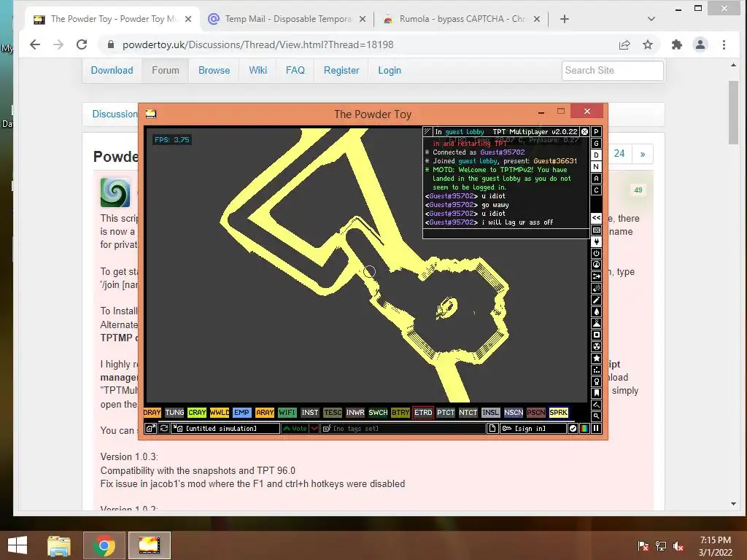
Task: Click the Powder Toy window title icon
Action: 151,113
